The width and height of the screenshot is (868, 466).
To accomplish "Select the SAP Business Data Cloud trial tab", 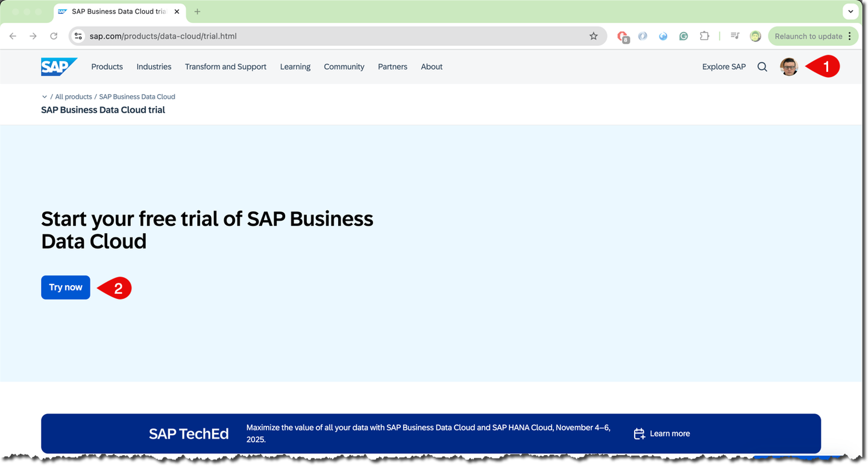I will point(119,11).
